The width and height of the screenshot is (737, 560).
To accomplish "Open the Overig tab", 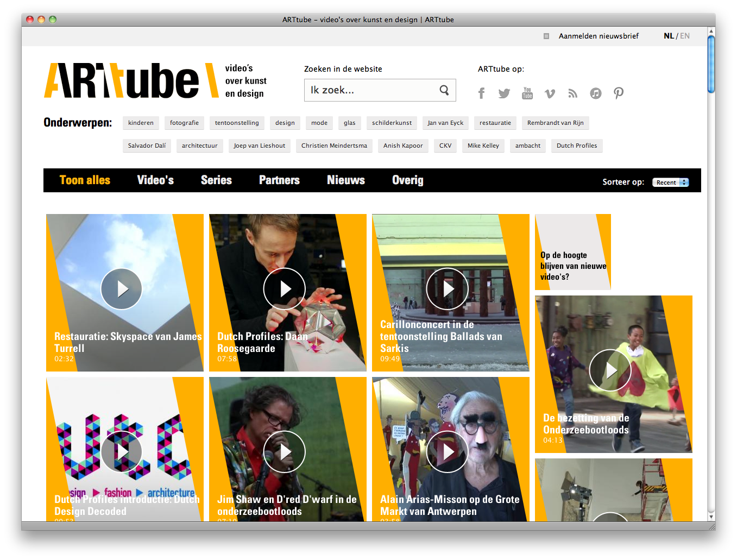I will pos(408,180).
